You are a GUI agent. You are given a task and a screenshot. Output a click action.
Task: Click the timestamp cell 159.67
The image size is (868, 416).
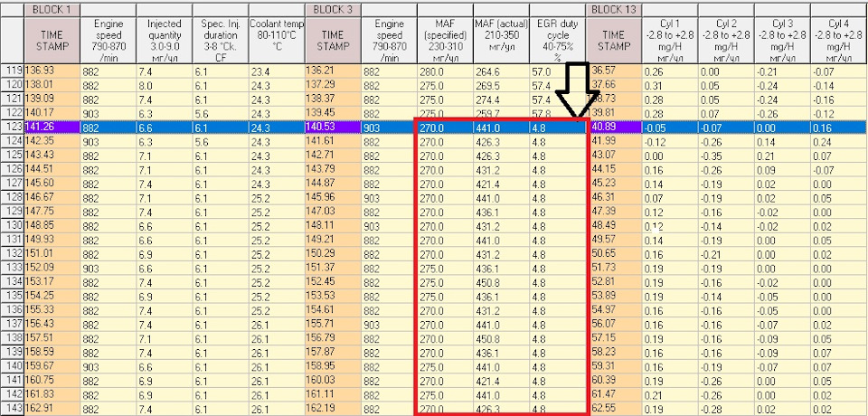tap(52, 366)
